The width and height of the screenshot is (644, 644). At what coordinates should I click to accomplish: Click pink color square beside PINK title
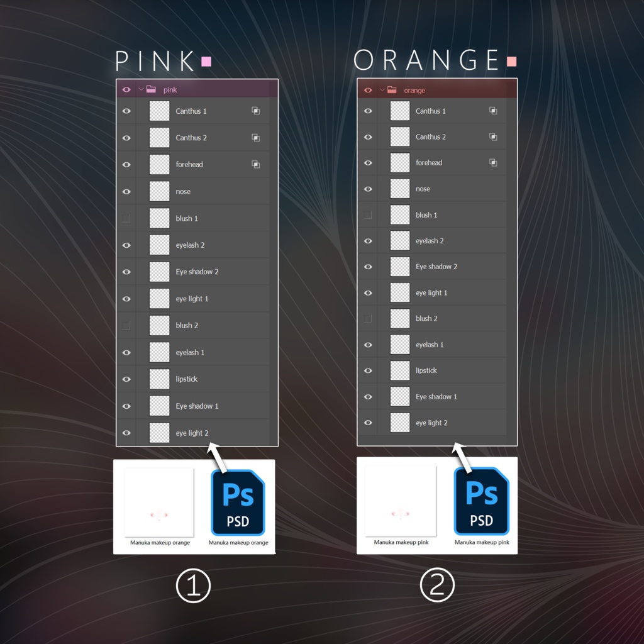tap(206, 62)
